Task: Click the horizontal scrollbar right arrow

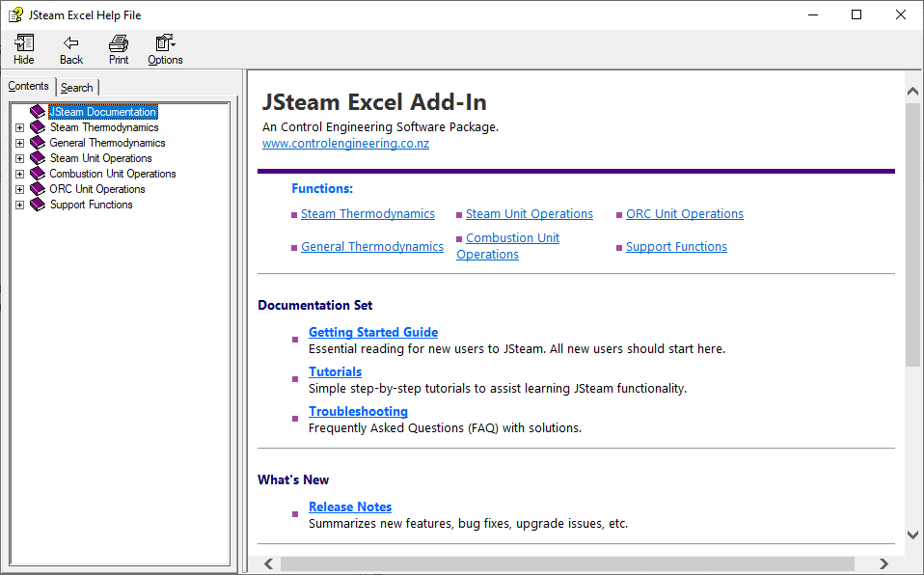Action: [x=883, y=563]
